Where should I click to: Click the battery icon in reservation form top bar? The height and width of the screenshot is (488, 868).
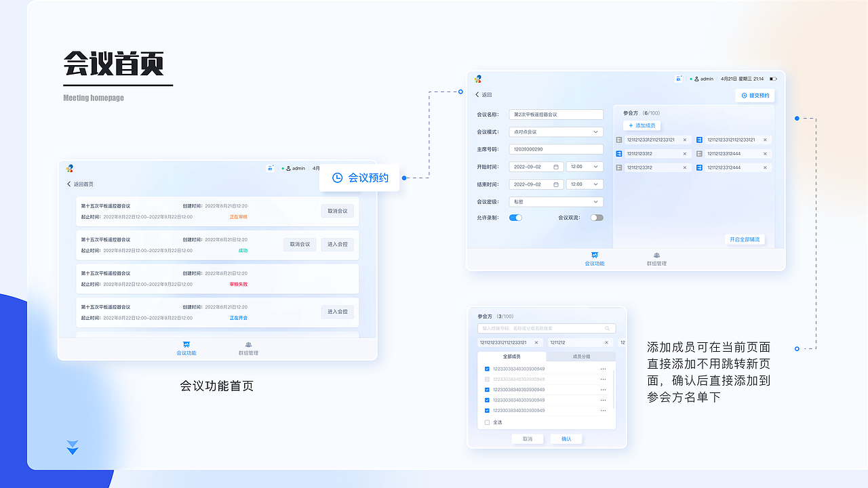click(x=773, y=79)
